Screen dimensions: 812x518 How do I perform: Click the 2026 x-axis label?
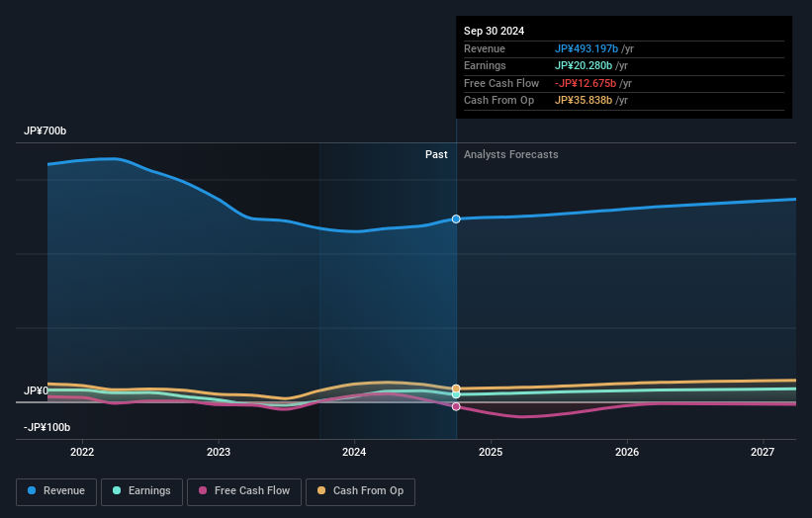[x=627, y=452]
